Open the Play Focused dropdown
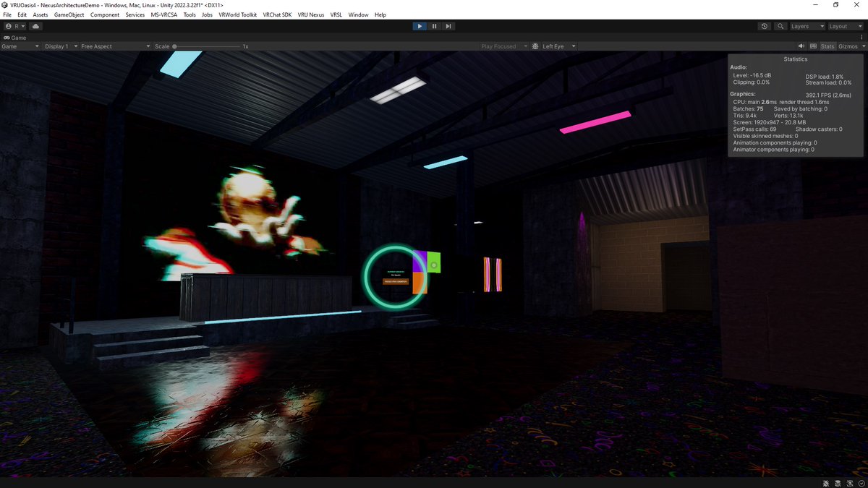This screenshot has width=868, height=488. [503, 46]
